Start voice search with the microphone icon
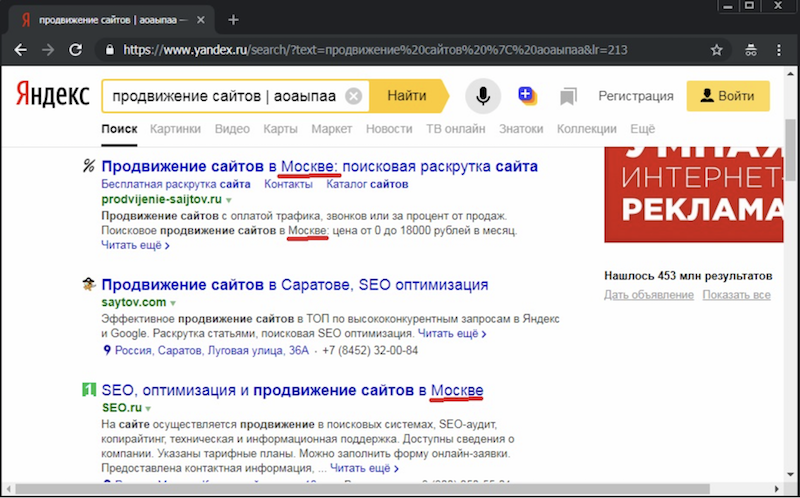Viewport: 800px width, 498px height. click(483, 96)
